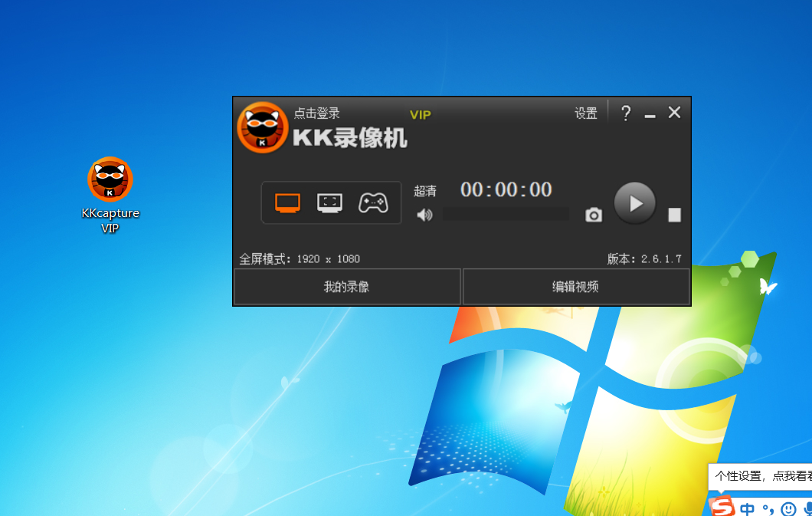Toggle the punctuation mode icon

pyautogui.click(x=768, y=509)
